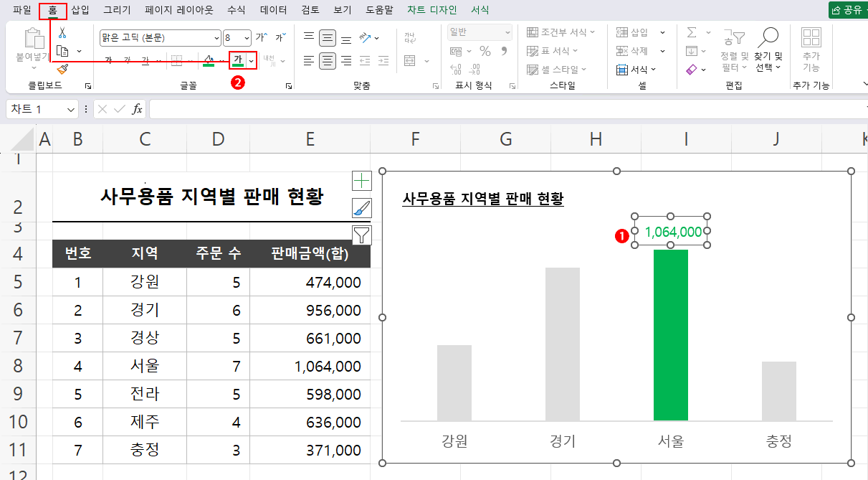
Task: Switch to the 삽입 Insert tab
Action: point(80,10)
